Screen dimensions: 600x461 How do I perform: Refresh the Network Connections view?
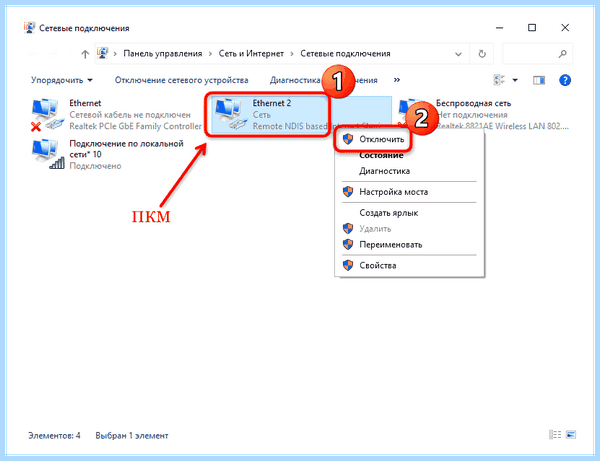coord(482,54)
